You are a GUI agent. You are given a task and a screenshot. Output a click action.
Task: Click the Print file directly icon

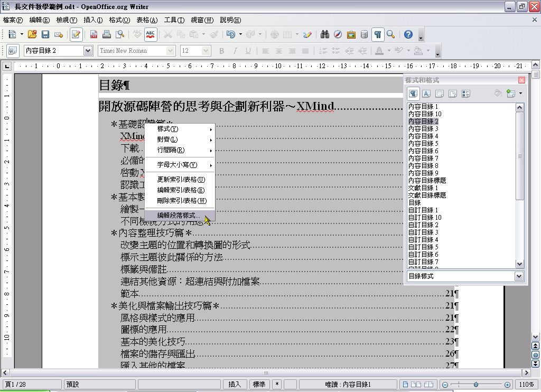(107, 34)
